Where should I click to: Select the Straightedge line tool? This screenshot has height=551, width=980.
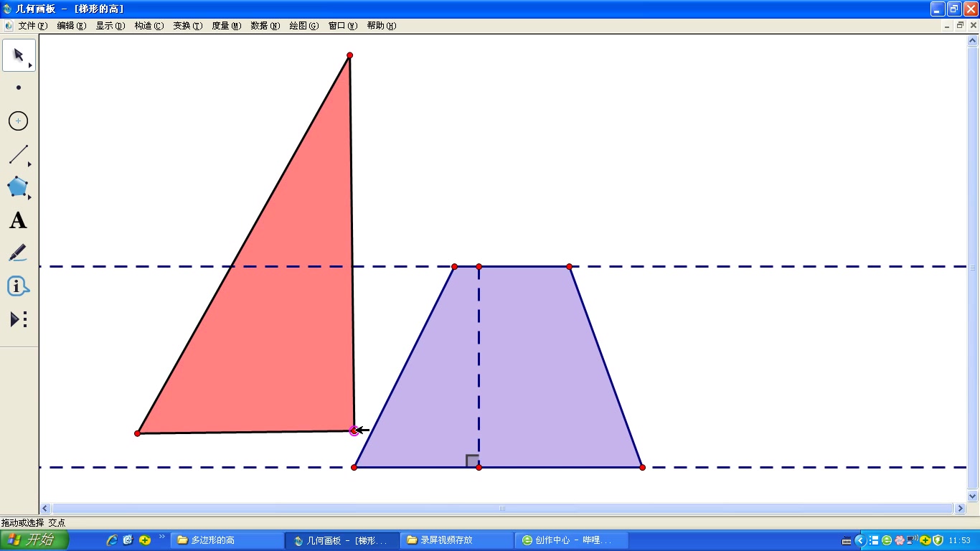19,154
